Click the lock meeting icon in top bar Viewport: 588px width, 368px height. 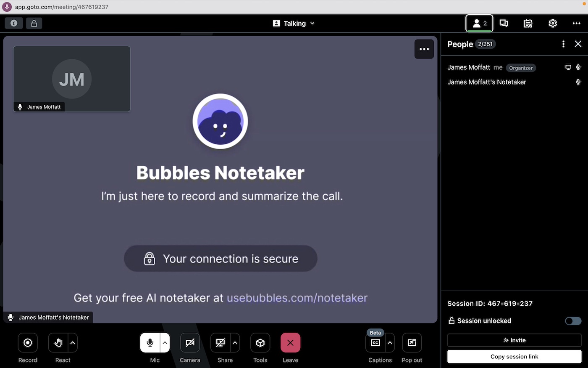pyautogui.click(x=34, y=23)
